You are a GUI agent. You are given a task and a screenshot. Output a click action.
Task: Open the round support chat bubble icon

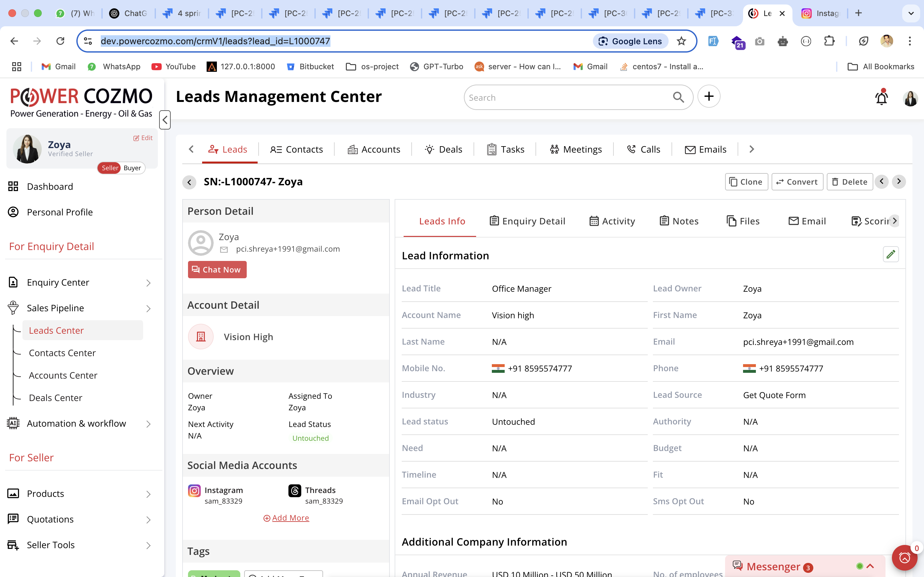coord(904,557)
